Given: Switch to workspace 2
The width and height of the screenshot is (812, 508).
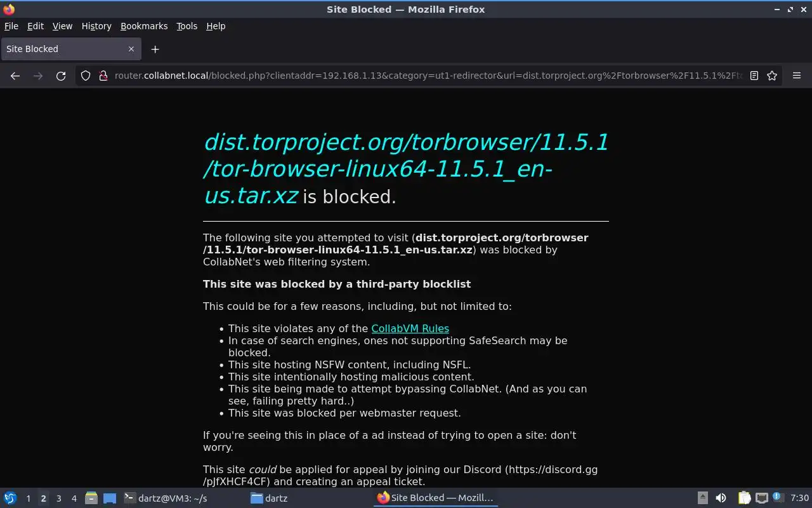Looking at the screenshot, I should click(x=43, y=498).
